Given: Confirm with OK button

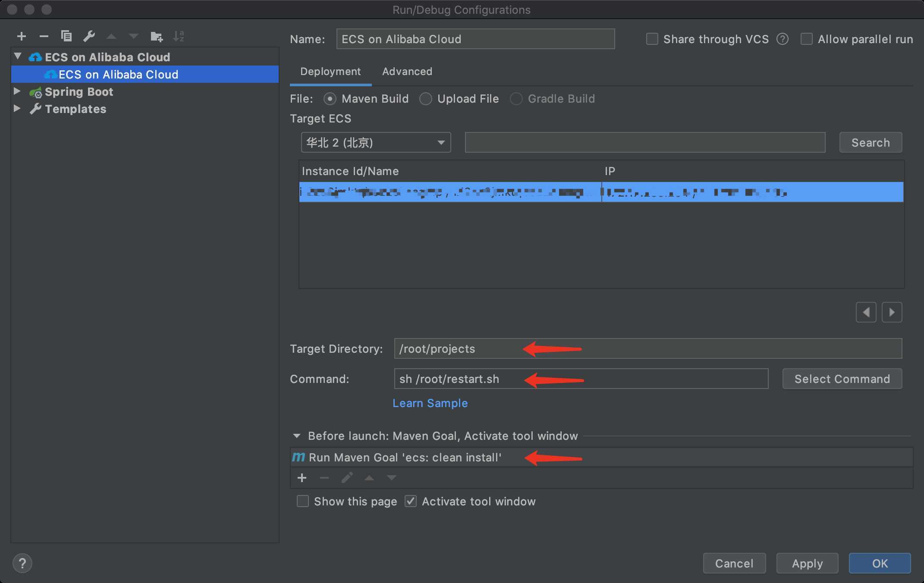Looking at the screenshot, I should click(880, 564).
